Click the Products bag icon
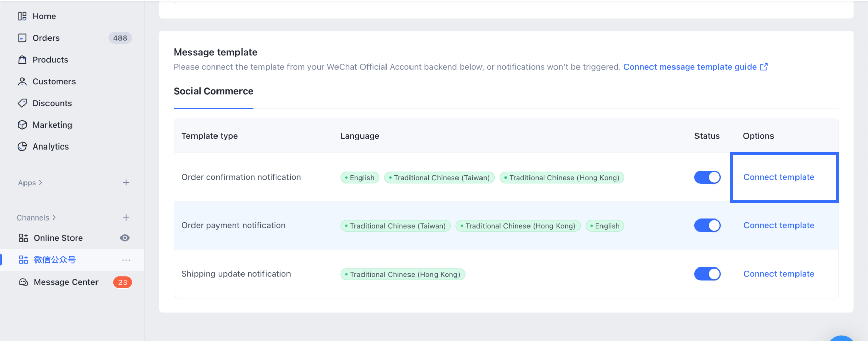Image resolution: width=868 pixels, height=341 pixels. tap(22, 60)
